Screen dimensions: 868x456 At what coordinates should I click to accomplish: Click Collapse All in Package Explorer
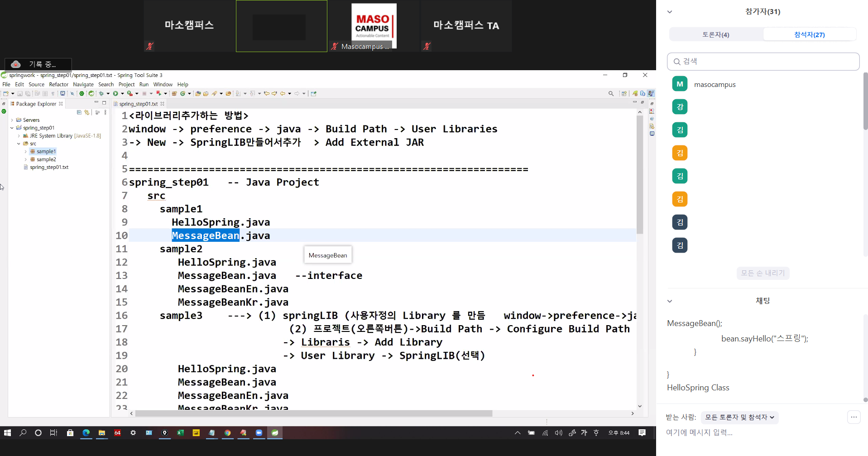79,112
